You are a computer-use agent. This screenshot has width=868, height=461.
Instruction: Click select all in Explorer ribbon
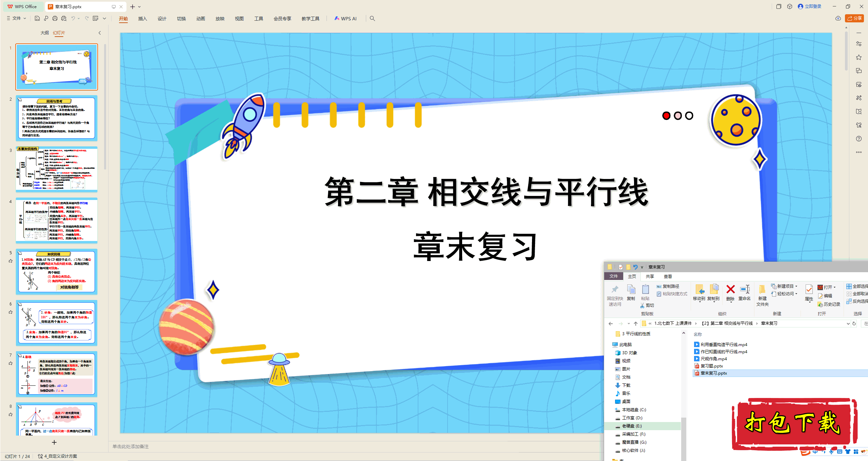(x=857, y=286)
